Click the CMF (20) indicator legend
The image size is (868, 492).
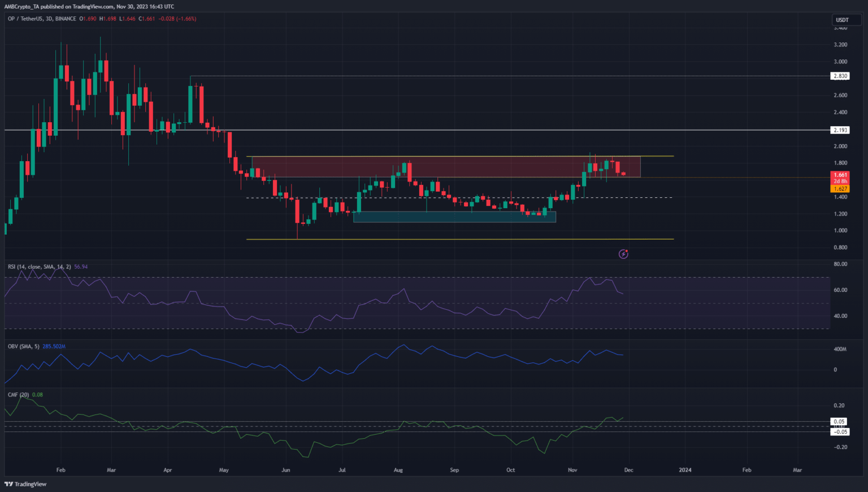pyautogui.click(x=19, y=395)
